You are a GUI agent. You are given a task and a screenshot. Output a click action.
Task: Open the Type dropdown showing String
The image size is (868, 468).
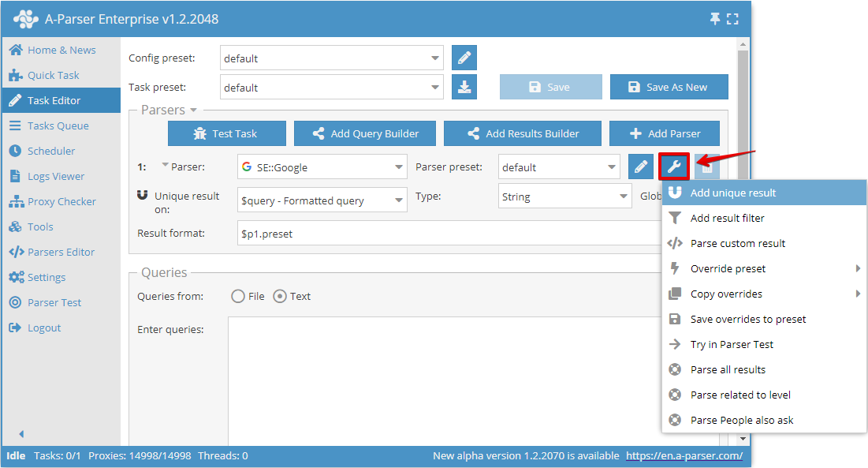563,195
